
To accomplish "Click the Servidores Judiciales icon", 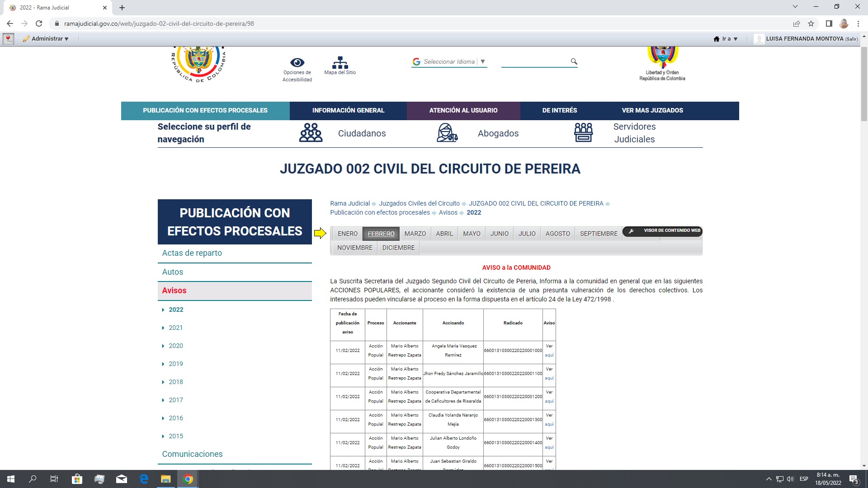I will (583, 132).
